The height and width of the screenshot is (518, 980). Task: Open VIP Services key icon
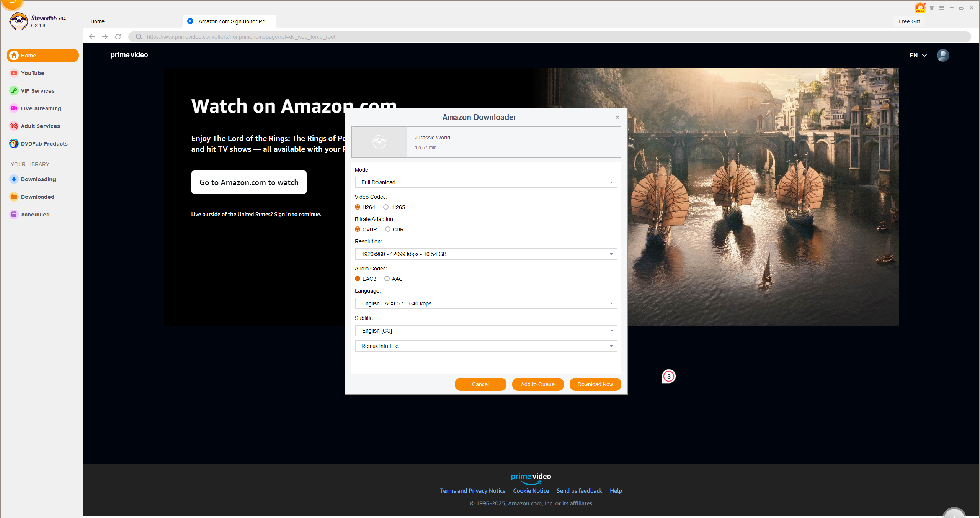click(14, 91)
